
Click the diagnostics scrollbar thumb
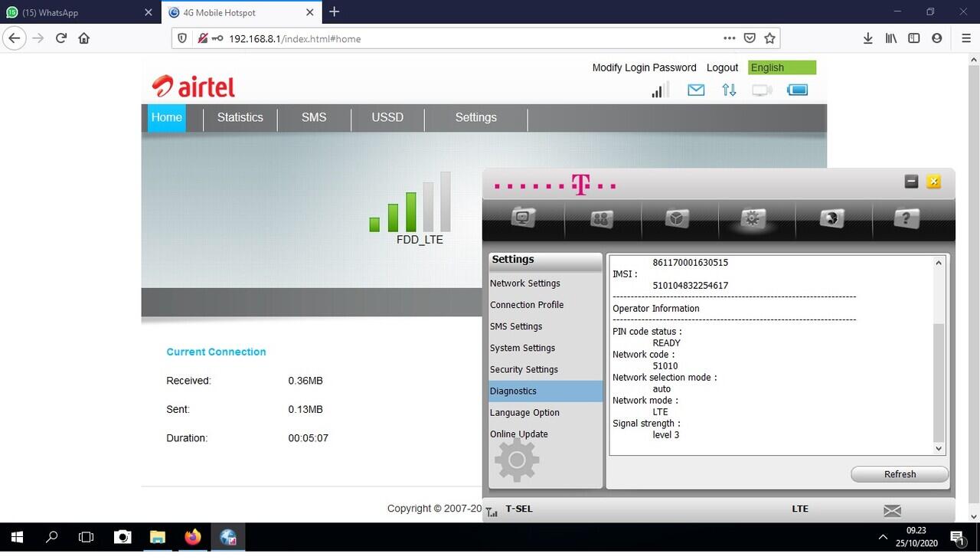point(939,382)
